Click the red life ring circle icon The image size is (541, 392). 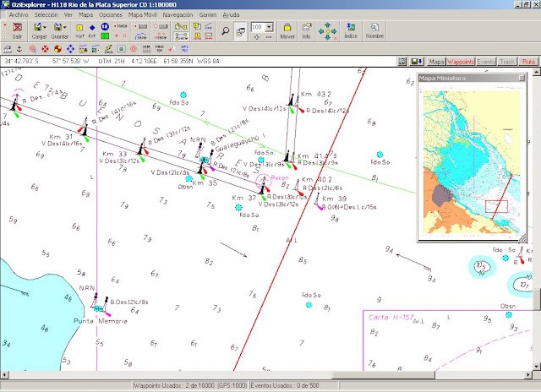[45, 49]
